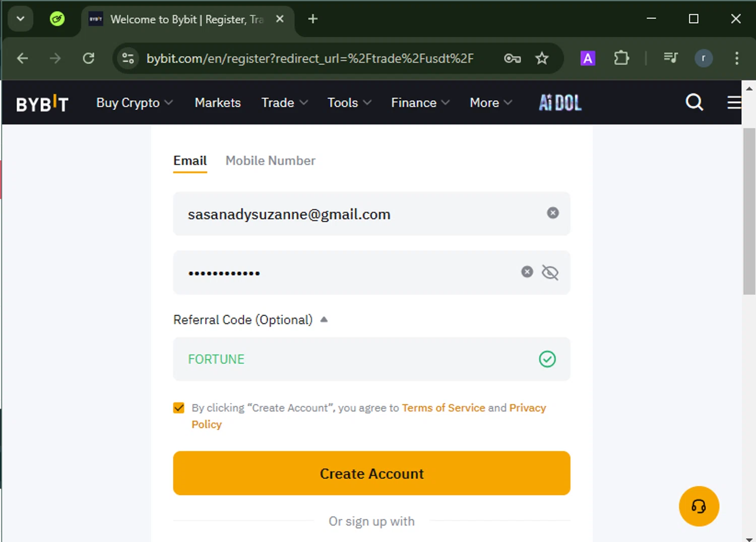Click the scrollbar up arrow
756x542 pixels.
pos(749,88)
